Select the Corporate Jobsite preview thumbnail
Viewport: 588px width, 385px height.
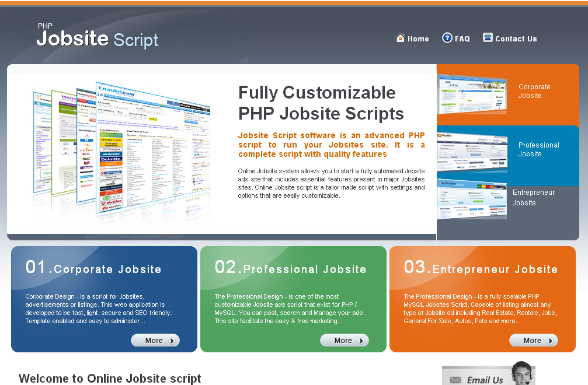coord(472,93)
